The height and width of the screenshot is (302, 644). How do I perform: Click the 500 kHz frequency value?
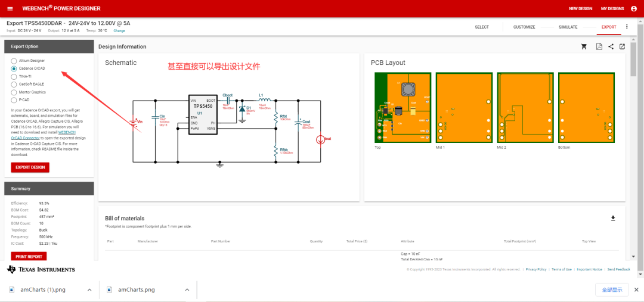pos(46,236)
